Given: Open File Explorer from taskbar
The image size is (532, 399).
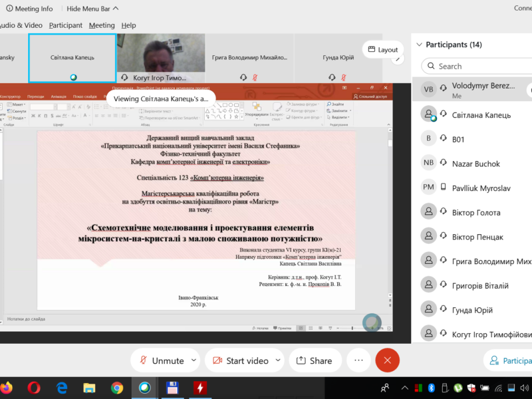Looking at the screenshot, I should pyautogui.click(x=89, y=387).
